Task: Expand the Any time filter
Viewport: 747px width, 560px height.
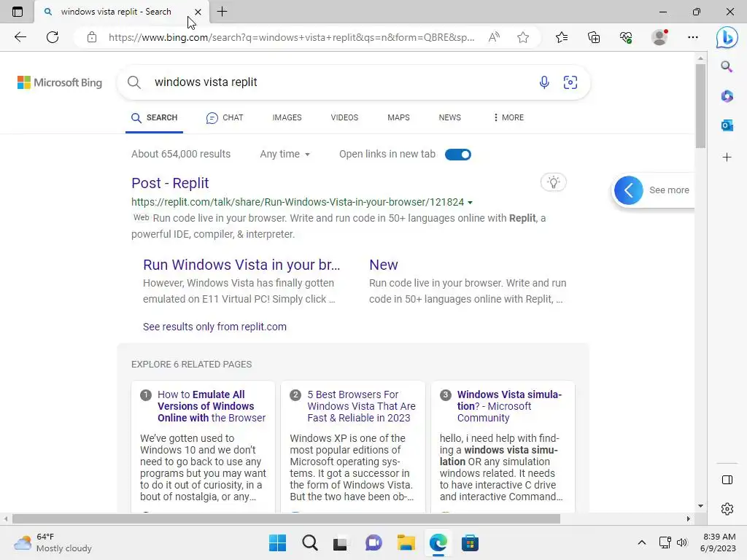Action: click(x=285, y=155)
